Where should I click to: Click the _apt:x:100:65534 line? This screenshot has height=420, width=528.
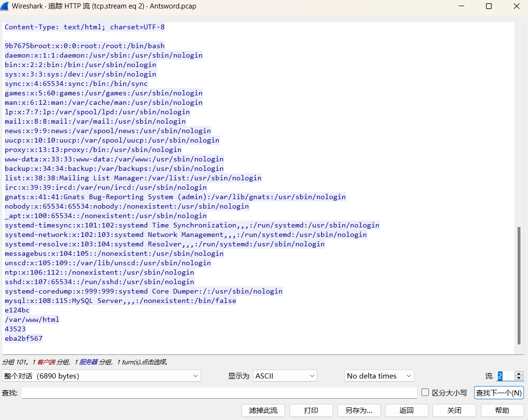[x=106, y=216]
